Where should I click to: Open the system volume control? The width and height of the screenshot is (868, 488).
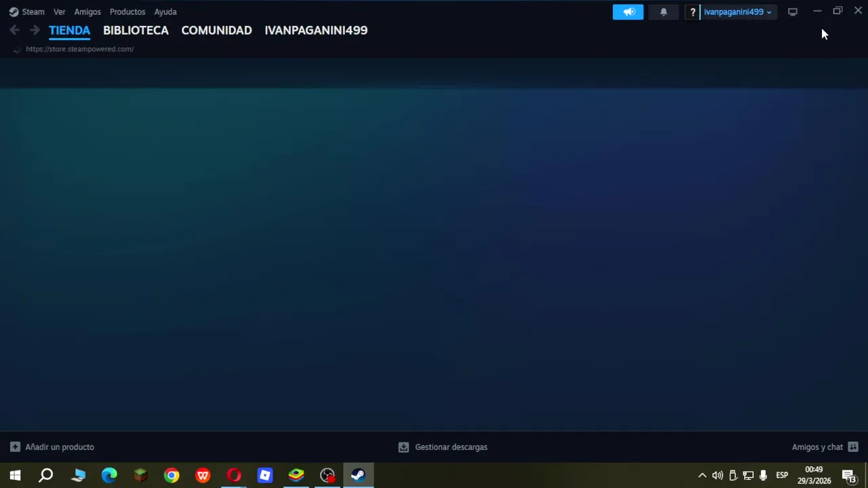tap(717, 475)
